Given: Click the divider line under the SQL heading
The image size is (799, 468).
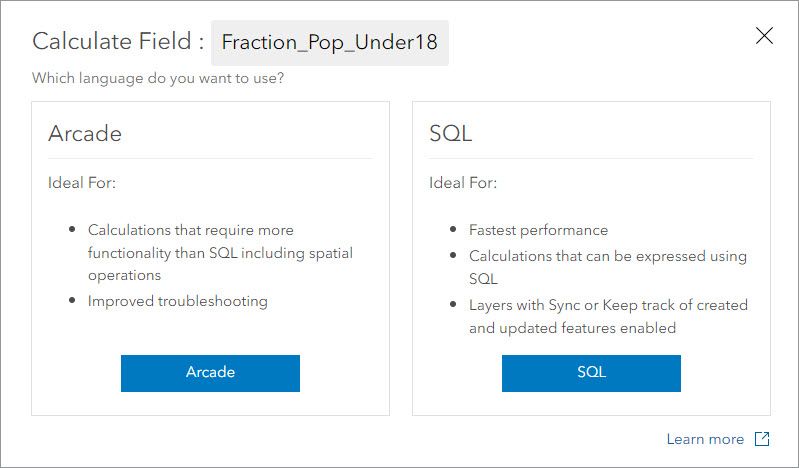Looking at the screenshot, I should (591, 158).
